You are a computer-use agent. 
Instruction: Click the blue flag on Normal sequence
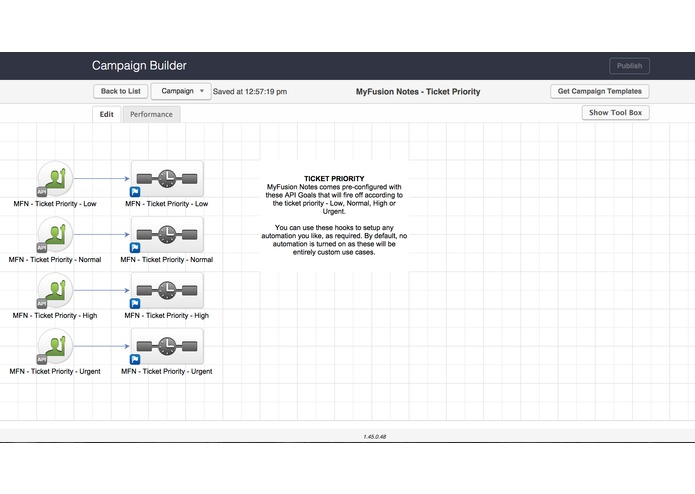(x=135, y=248)
